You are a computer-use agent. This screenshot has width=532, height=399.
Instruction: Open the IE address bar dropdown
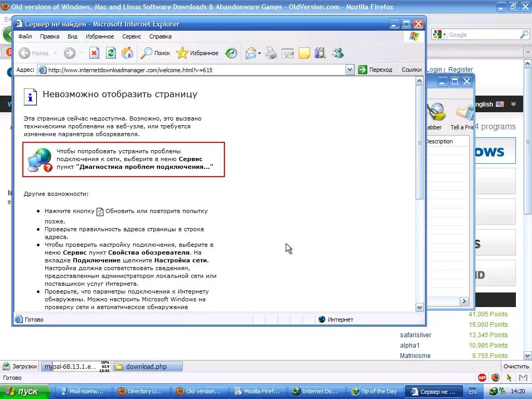[x=350, y=70]
